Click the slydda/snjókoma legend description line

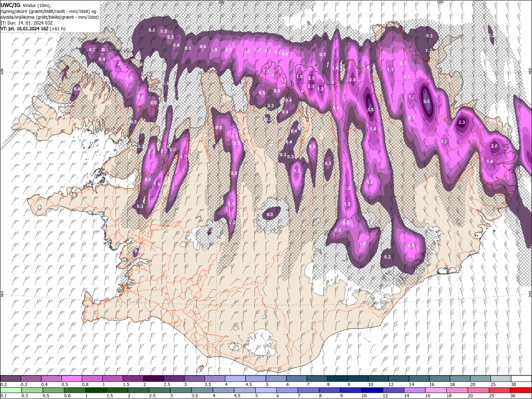tap(49, 17)
